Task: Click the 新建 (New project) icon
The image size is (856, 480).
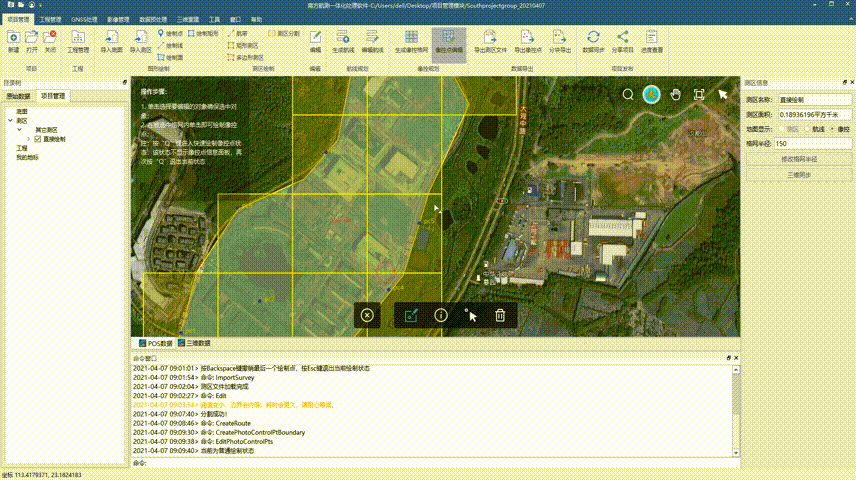Action: 13,38
